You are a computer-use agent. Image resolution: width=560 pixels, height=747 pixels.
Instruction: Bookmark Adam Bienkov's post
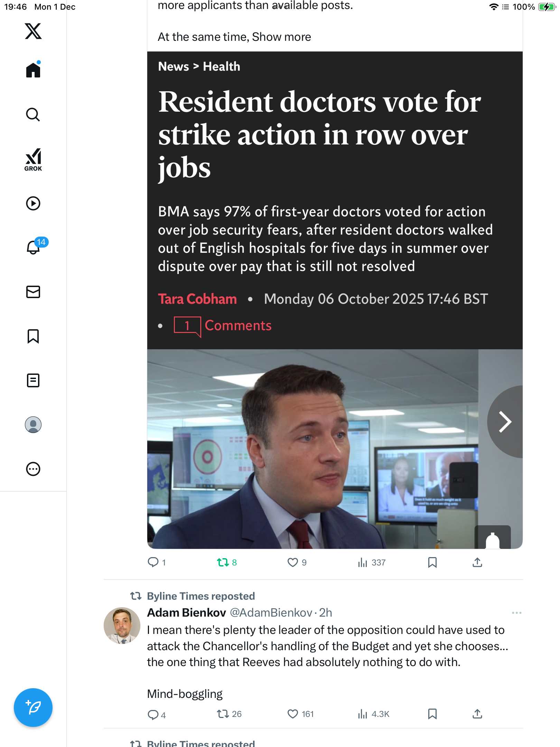(x=432, y=714)
